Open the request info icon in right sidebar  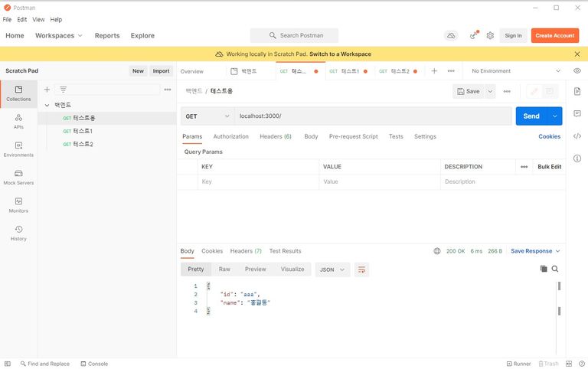tap(577, 158)
